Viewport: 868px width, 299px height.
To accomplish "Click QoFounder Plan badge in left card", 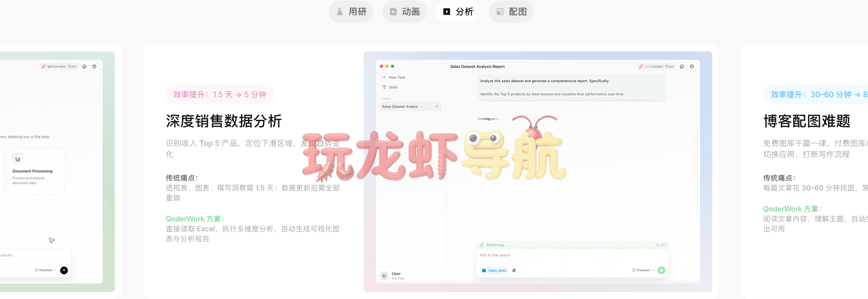I will pos(59,67).
